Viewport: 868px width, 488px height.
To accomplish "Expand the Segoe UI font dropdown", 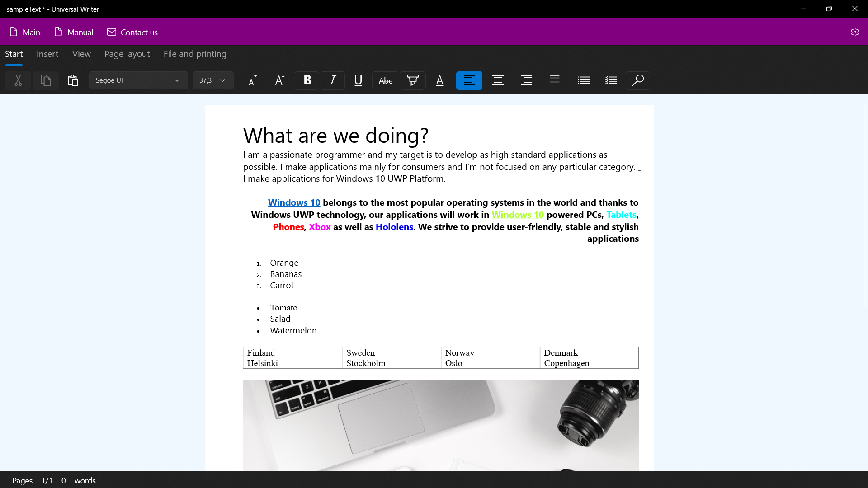I will pyautogui.click(x=138, y=80).
